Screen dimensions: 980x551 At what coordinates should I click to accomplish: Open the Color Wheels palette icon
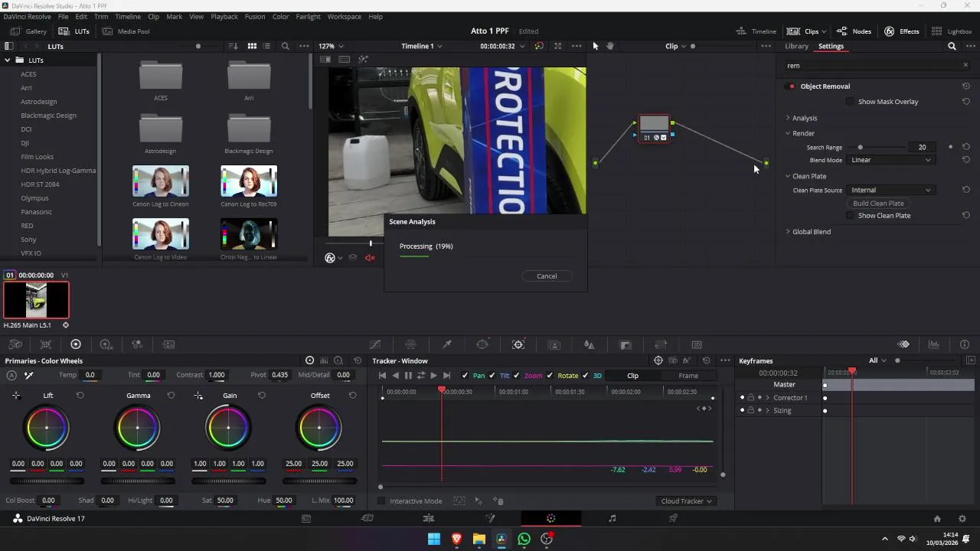pyautogui.click(x=76, y=344)
